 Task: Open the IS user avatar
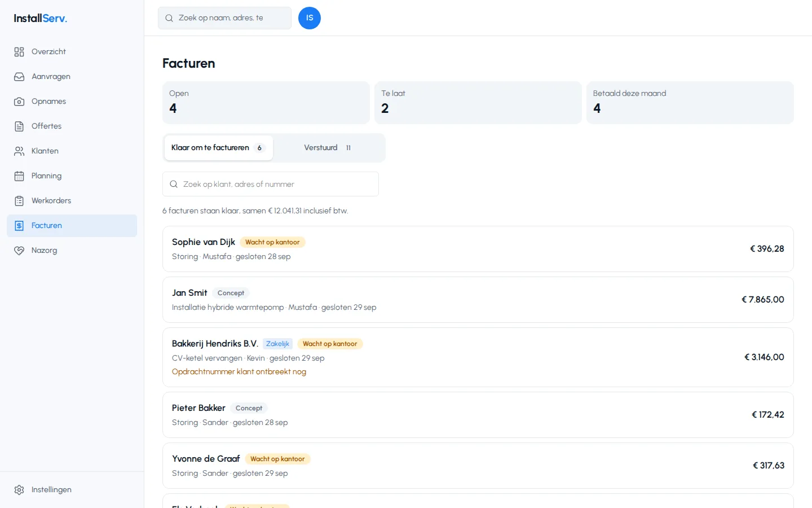(x=310, y=18)
